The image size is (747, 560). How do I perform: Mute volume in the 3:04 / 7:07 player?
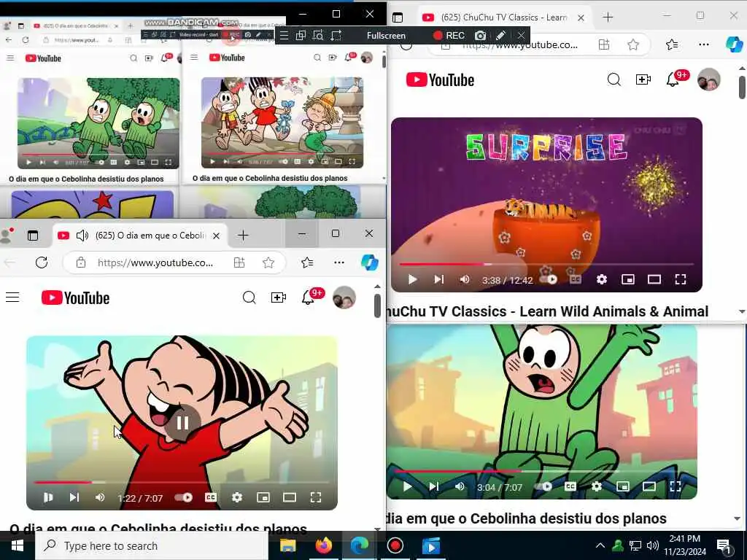click(x=460, y=486)
